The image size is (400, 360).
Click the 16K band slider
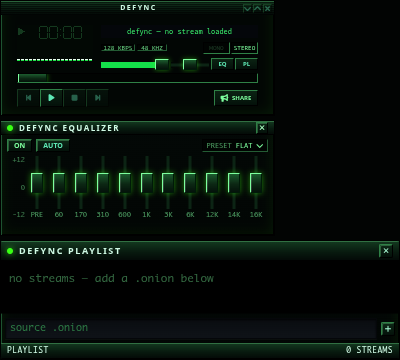pyautogui.click(x=256, y=183)
